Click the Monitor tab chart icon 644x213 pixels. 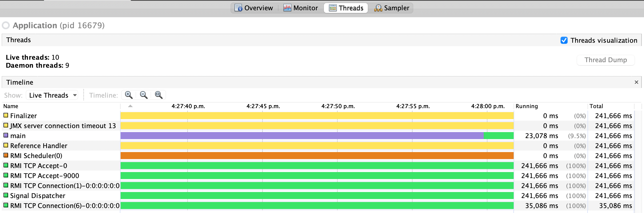click(x=287, y=8)
